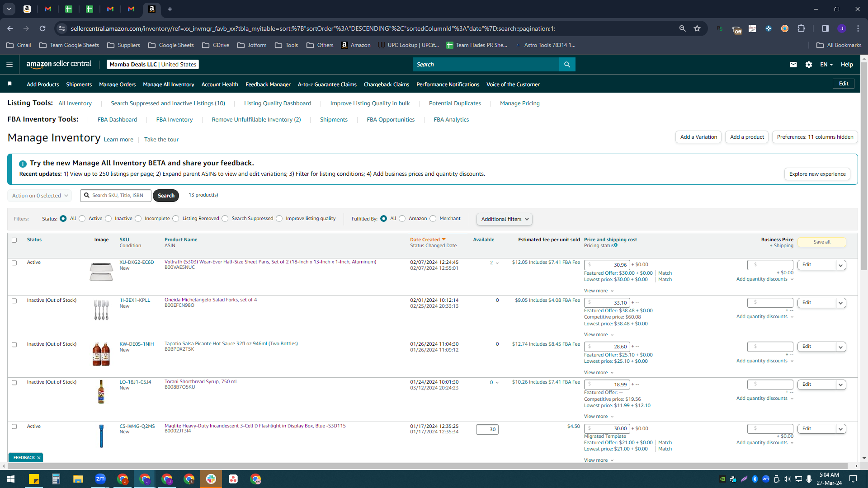Reload the page with the refresh icon
This screenshot has width=868, height=488.
click(x=42, y=28)
